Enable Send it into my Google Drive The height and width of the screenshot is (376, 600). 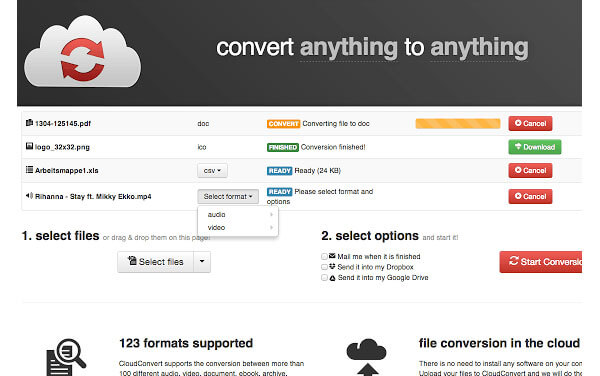(324, 278)
